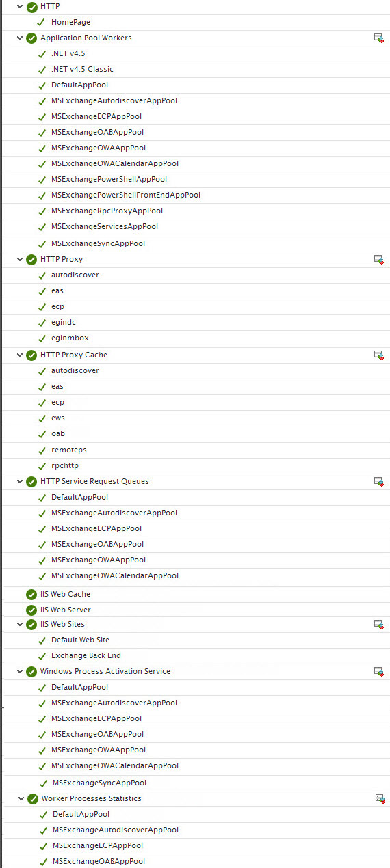The width and height of the screenshot is (390, 868).
Task: Click the green status icon beside IIS Web Cache
Action: pyautogui.click(x=31, y=595)
